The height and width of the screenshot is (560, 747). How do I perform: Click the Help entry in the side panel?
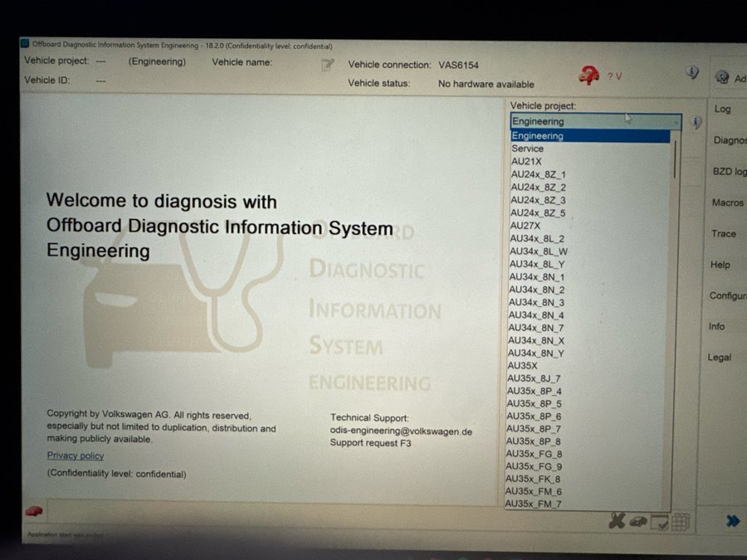pos(720,265)
